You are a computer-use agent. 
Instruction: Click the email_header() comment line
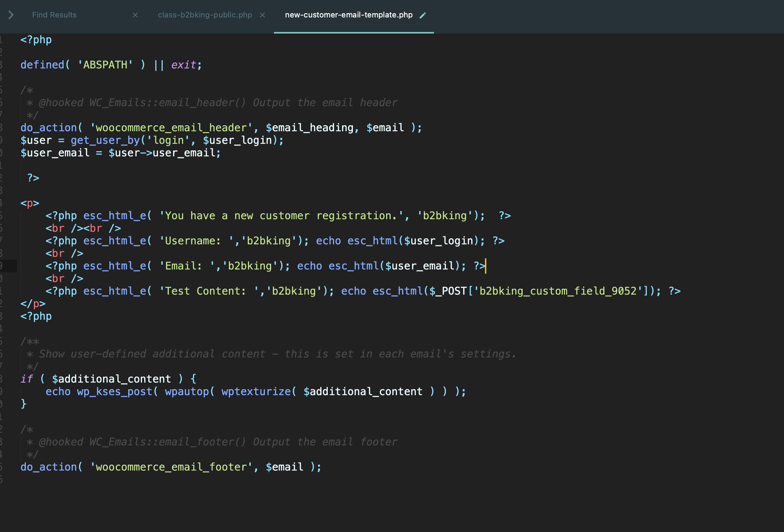pos(212,103)
